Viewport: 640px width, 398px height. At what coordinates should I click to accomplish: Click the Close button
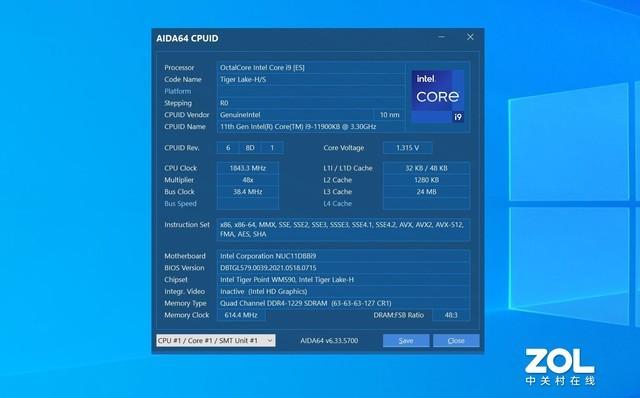point(456,340)
